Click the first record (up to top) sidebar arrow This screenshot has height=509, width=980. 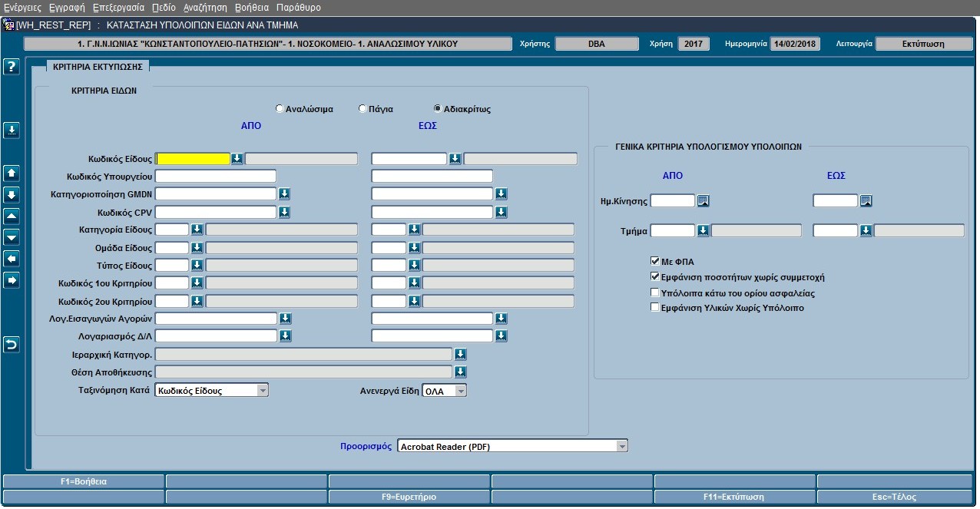(11, 173)
